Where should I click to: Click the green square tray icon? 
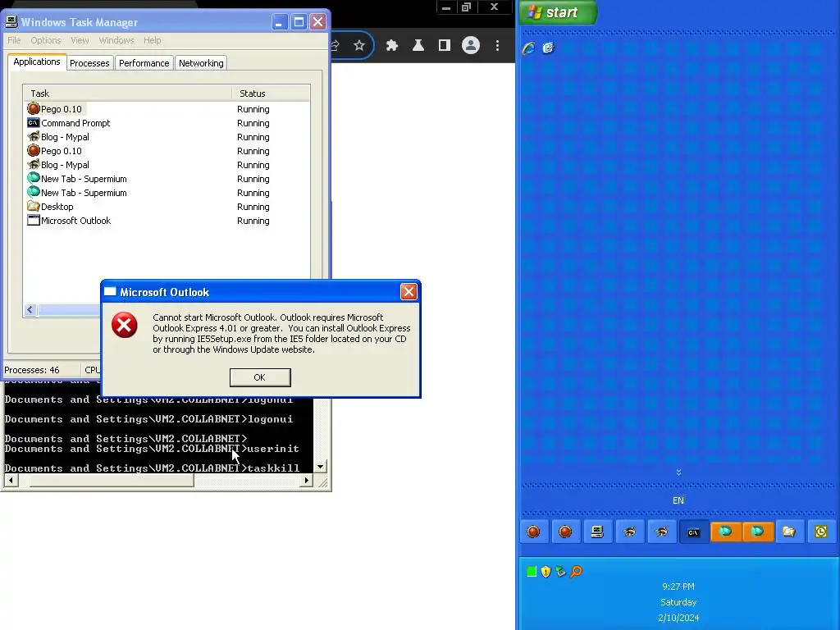[x=532, y=572]
